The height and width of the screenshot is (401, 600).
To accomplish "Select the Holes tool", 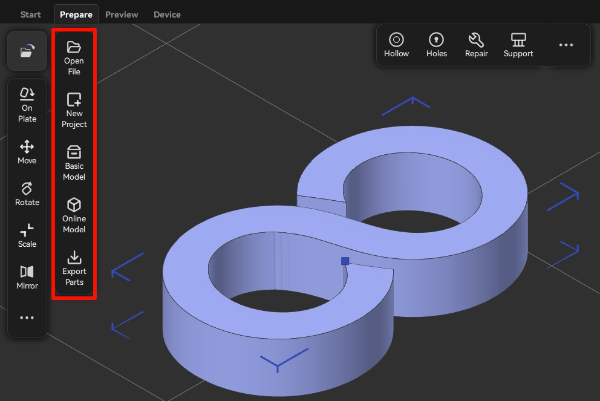I will pyautogui.click(x=436, y=45).
